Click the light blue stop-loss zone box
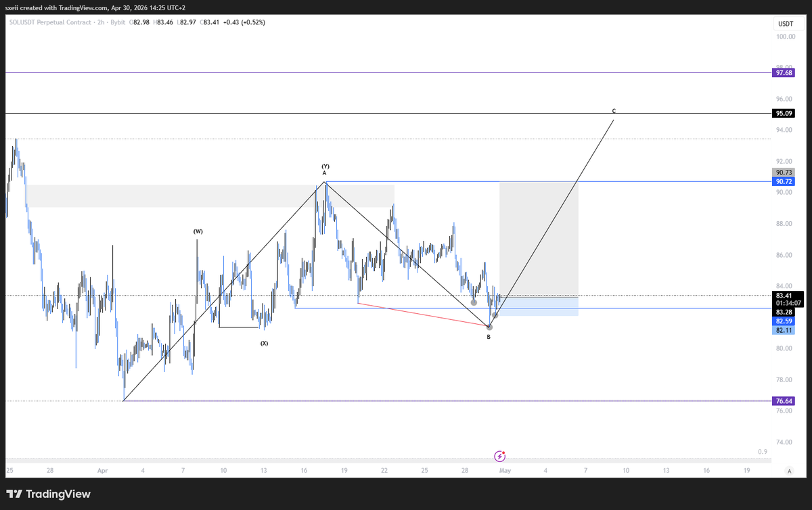 point(539,307)
